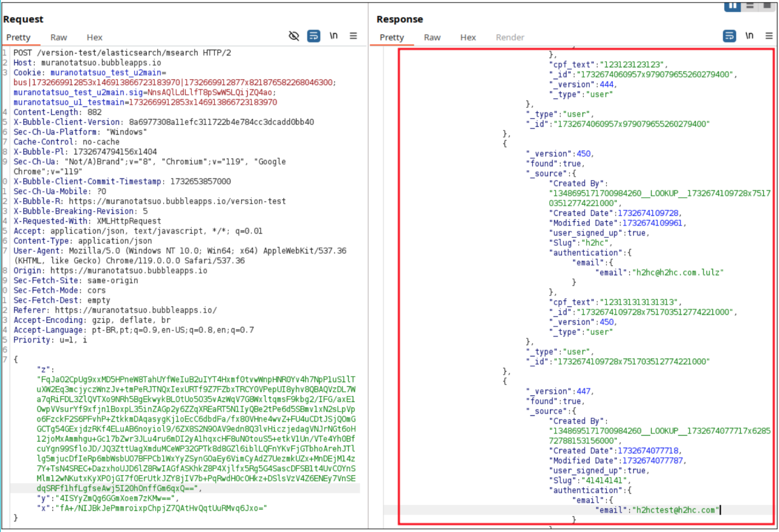Click the h2hctest@h2hc.com email line in response
This screenshot has width=779, height=532.
click(657, 510)
